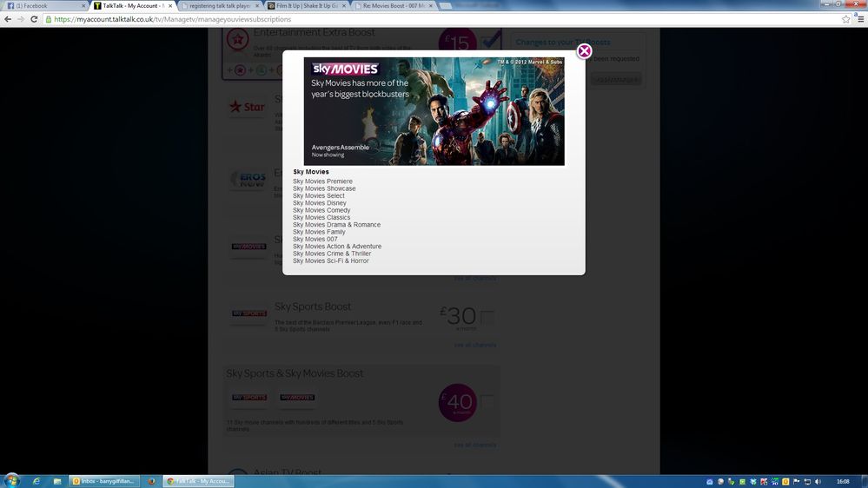Click the Avengers Assemble Sky Movies banner
The width and height of the screenshot is (868, 488).
pyautogui.click(x=434, y=111)
